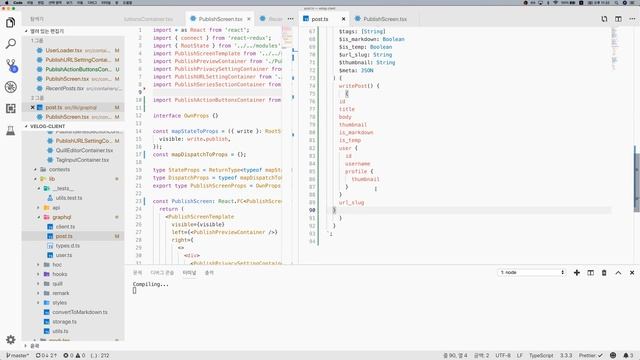This screenshot has height=360, width=640.
Task: Click errors and warnings count in status bar
Action: click(x=74, y=356)
